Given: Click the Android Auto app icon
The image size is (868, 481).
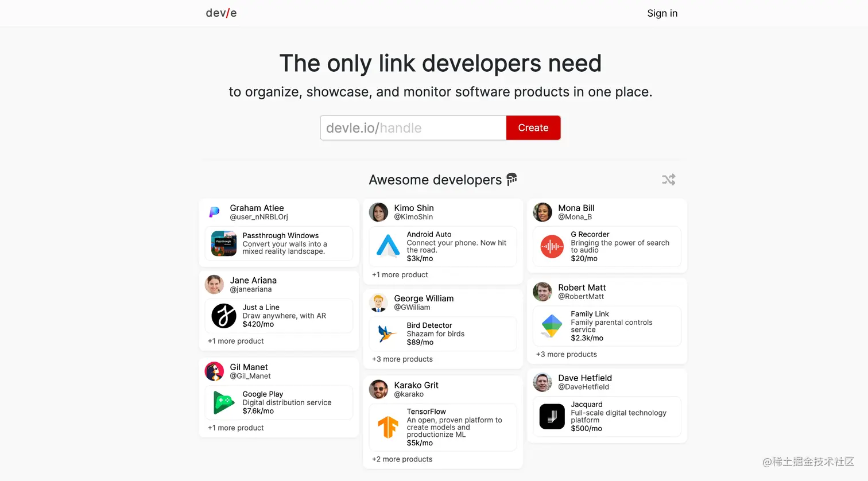Looking at the screenshot, I should coord(388,246).
